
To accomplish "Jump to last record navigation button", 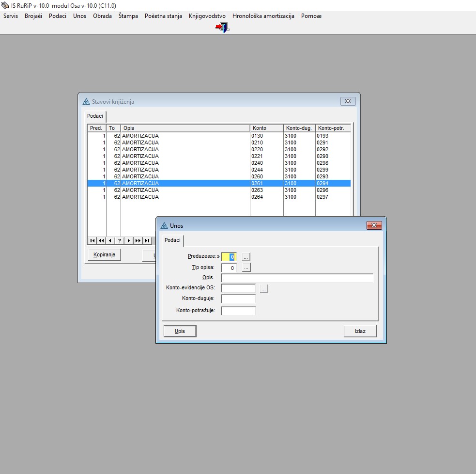I will click(x=147, y=240).
